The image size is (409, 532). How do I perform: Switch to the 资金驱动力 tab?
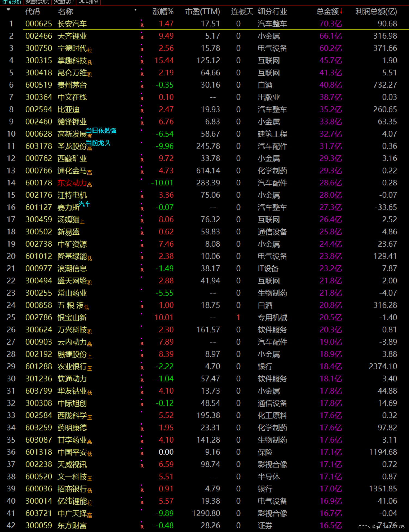coord(37,2)
